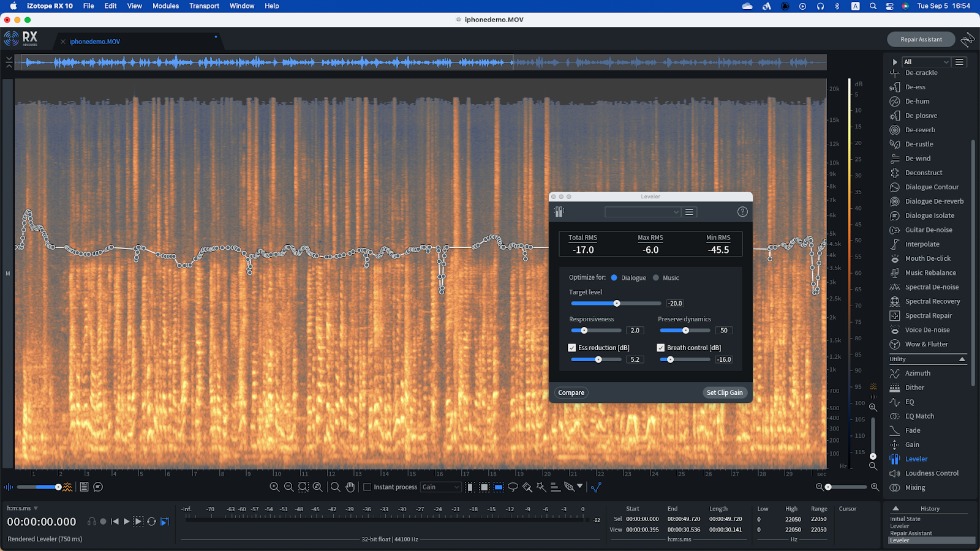
Task: Uncheck the Ess reduction checkbox
Action: pyautogui.click(x=572, y=348)
